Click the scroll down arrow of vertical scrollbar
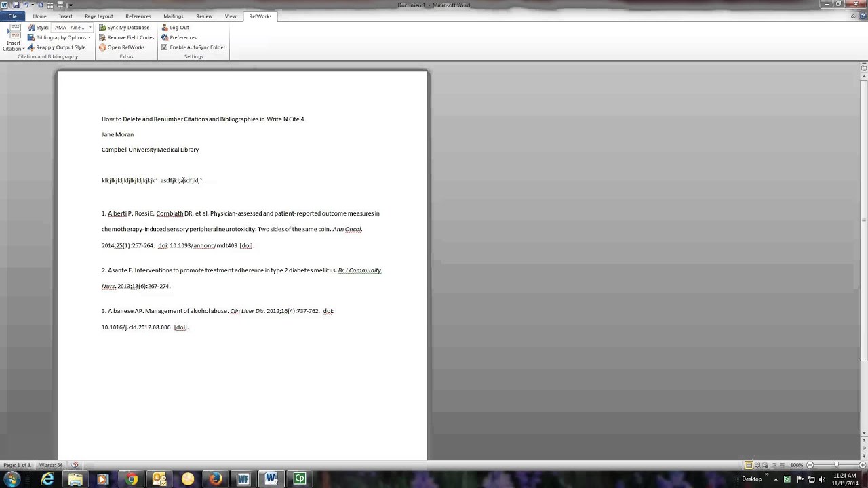 864,432
